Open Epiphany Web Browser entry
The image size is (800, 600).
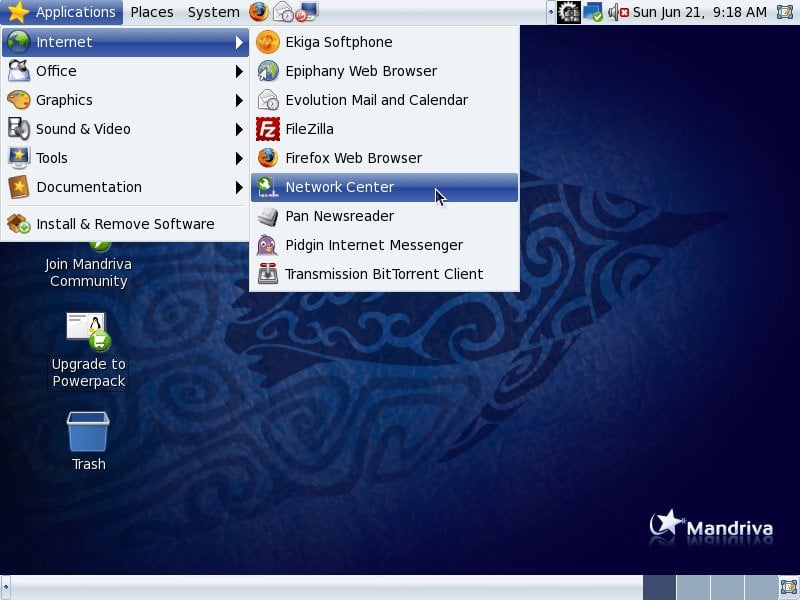coord(384,71)
